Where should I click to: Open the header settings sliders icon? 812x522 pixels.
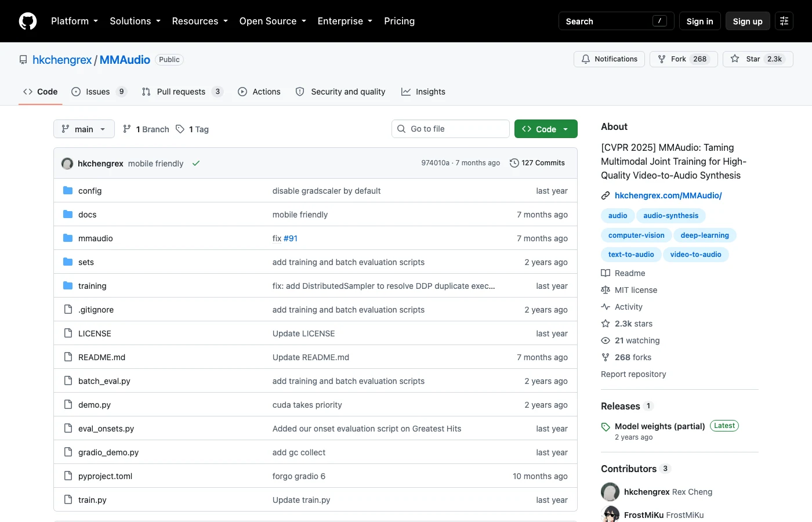click(x=784, y=21)
